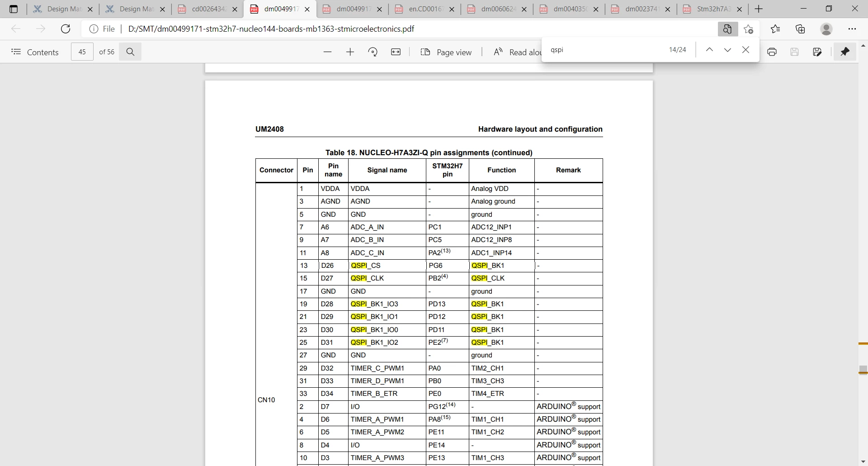868x466 pixels.
Task: Click the Zoom out minus icon
Action: pyautogui.click(x=328, y=52)
